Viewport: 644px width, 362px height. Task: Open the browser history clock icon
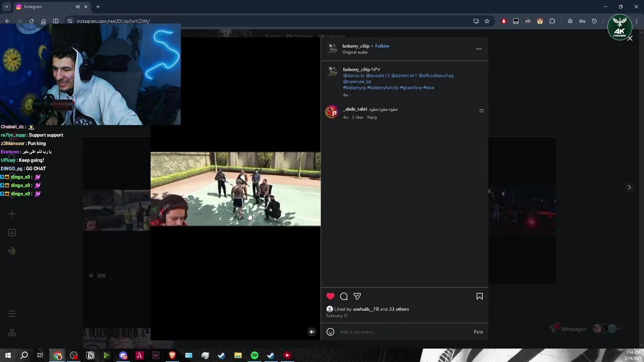tap(594, 21)
